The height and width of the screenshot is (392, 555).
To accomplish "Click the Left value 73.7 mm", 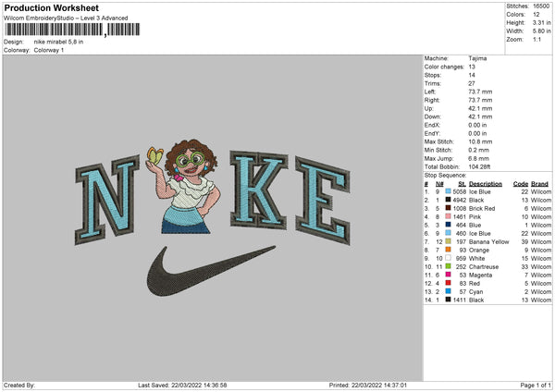I will [x=480, y=92].
